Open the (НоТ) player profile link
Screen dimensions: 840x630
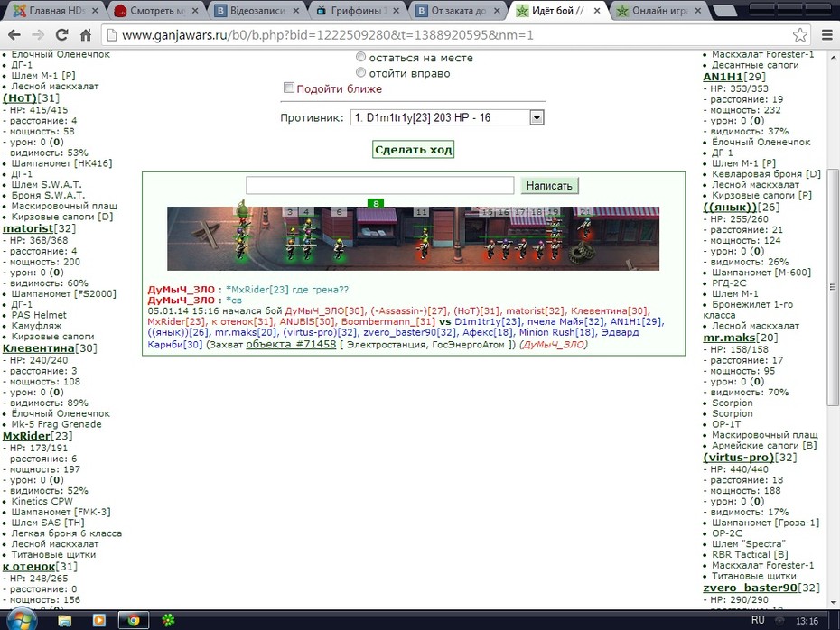point(20,98)
